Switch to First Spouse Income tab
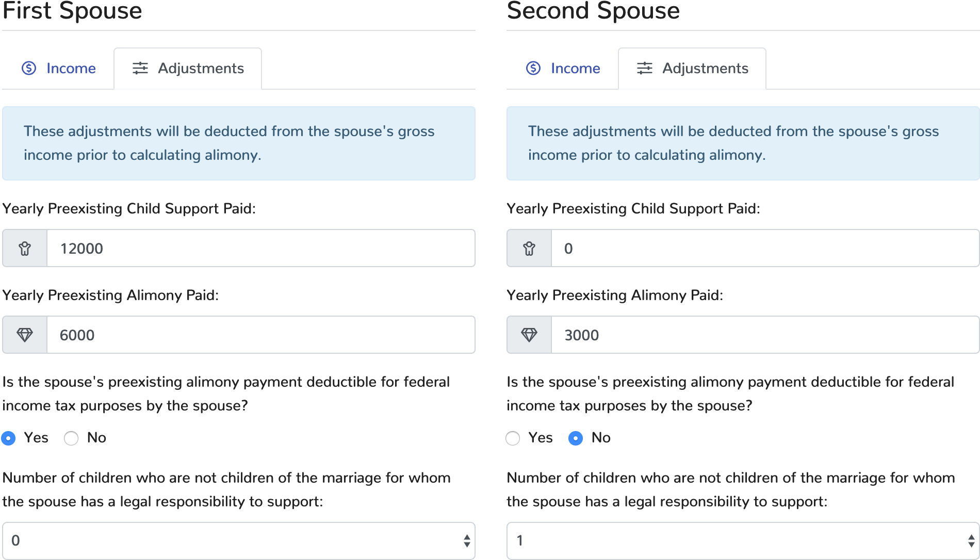980x560 pixels. [x=59, y=69]
